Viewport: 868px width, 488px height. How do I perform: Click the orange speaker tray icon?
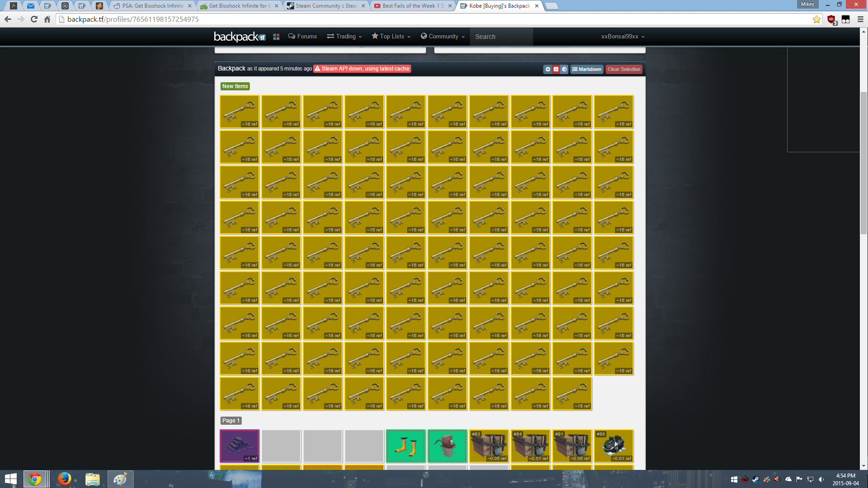point(777,479)
